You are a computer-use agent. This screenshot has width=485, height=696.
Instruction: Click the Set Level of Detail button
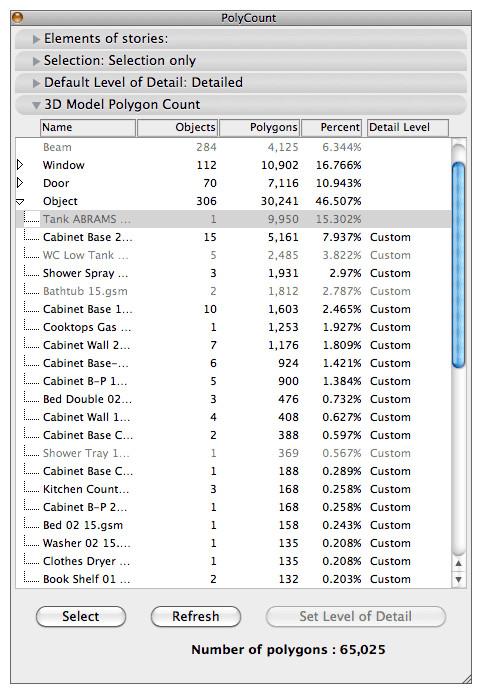(x=355, y=617)
